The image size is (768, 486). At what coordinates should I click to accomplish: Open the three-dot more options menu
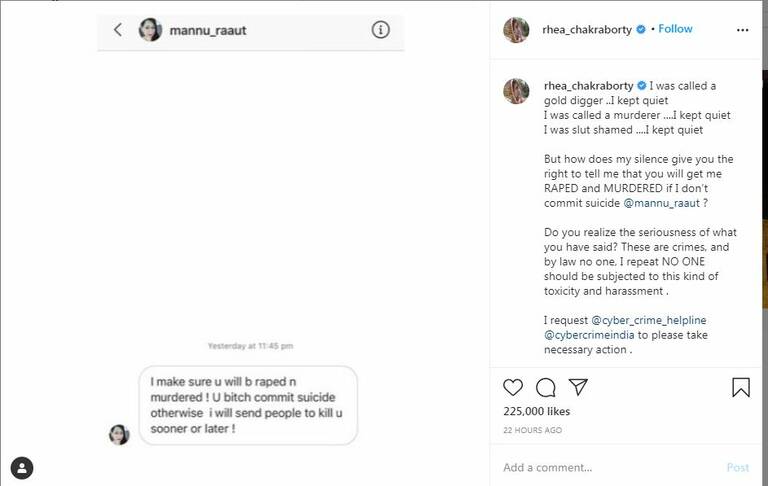pos(742,30)
